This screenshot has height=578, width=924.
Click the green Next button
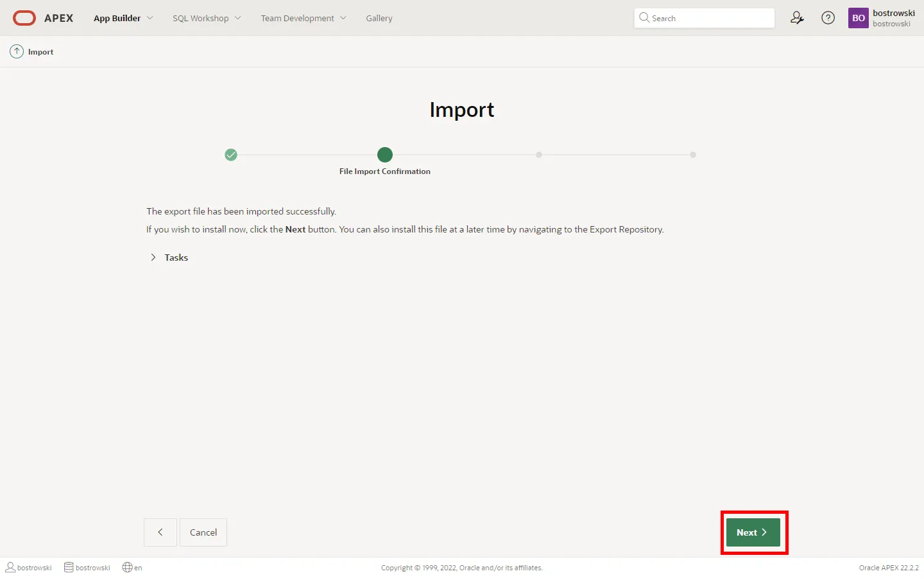pos(753,532)
